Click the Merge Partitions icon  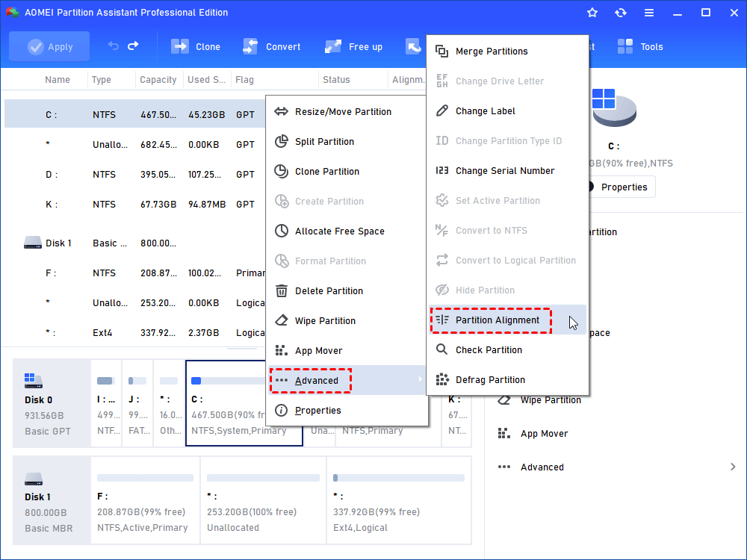(442, 51)
